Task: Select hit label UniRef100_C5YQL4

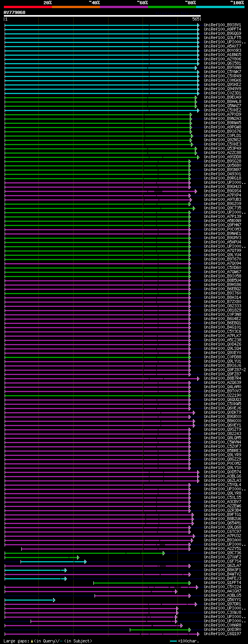Action: 222,485
